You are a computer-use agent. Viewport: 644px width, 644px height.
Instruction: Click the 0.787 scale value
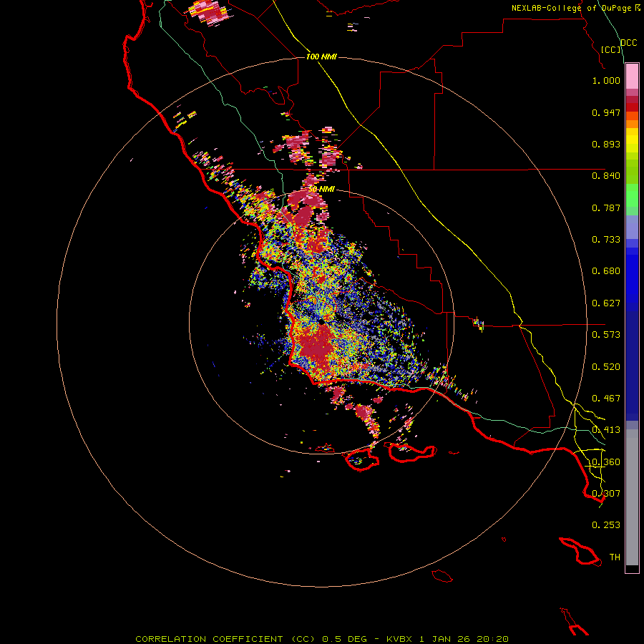click(x=606, y=208)
